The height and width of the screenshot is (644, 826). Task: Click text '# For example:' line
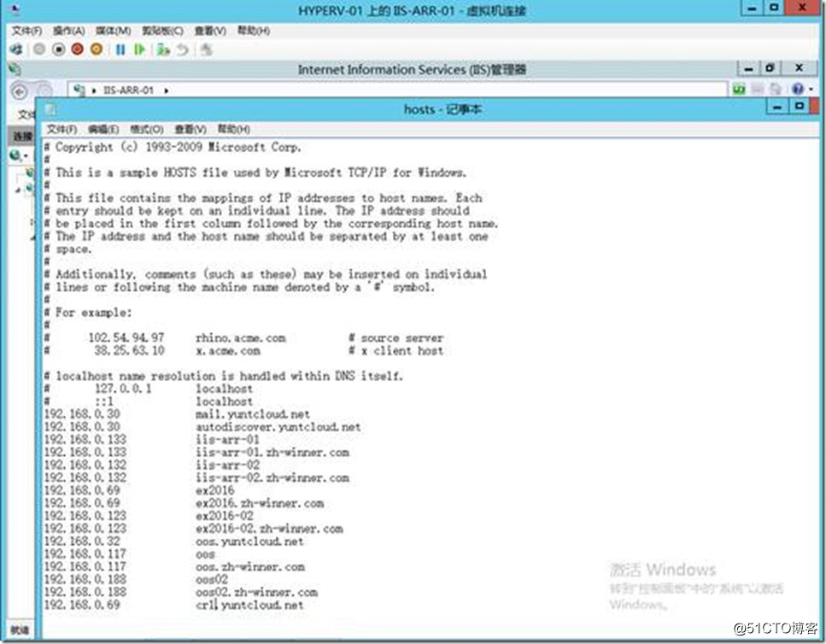click(88, 313)
